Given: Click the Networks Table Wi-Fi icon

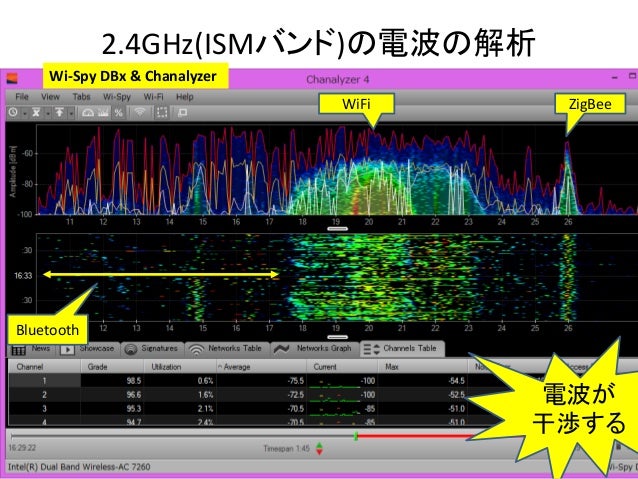Looking at the screenshot, I should [x=197, y=350].
